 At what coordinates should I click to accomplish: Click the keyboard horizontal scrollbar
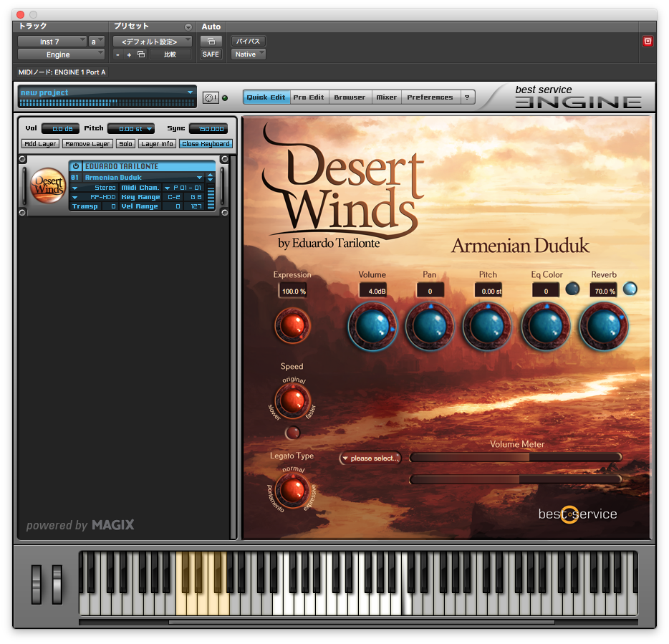[362, 623]
